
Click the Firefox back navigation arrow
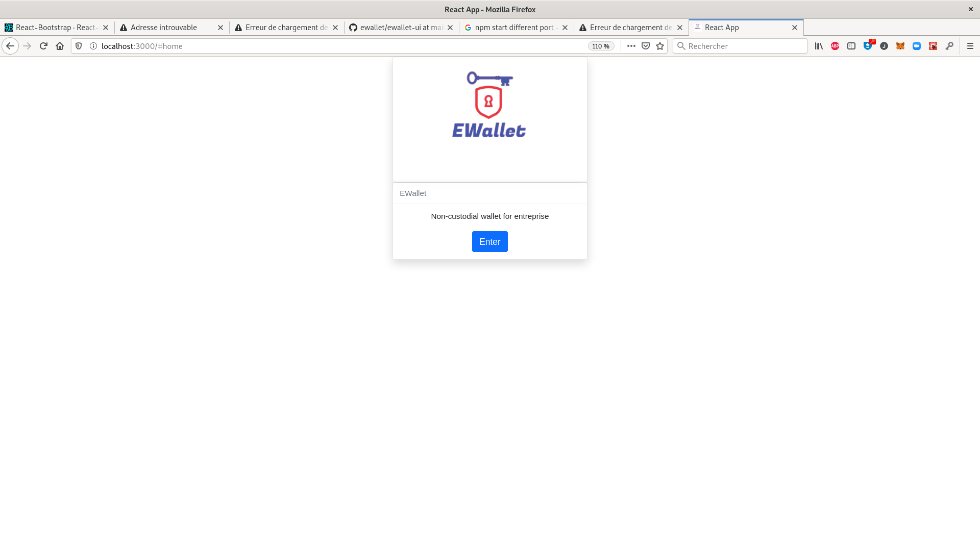click(x=11, y=46)
